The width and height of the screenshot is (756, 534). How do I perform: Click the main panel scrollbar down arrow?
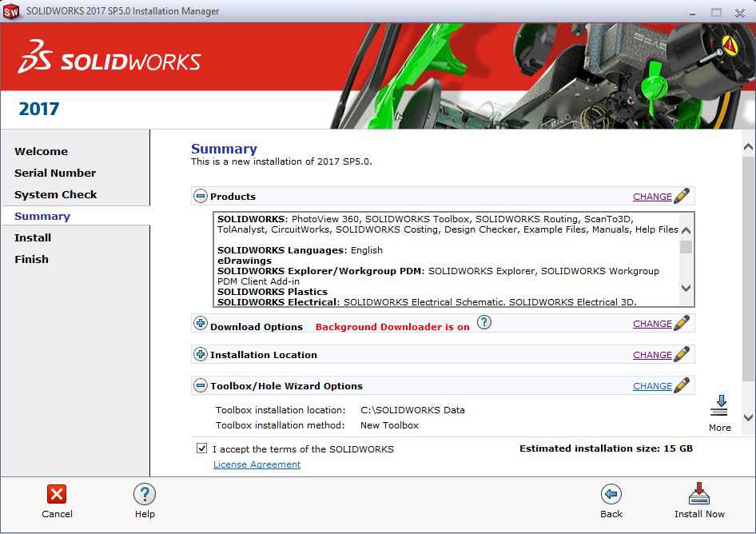tap(748, 417)
